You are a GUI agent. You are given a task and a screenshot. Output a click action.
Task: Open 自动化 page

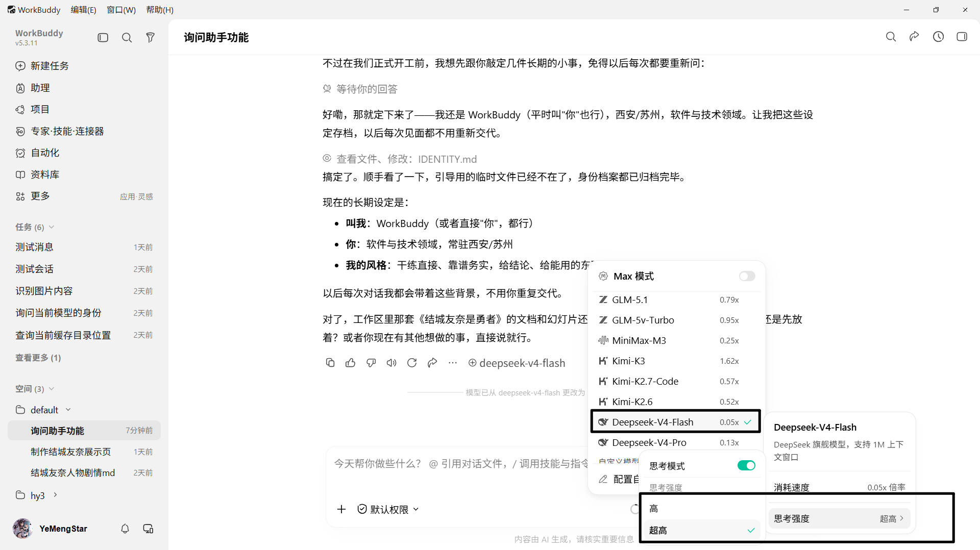point(84,153)
